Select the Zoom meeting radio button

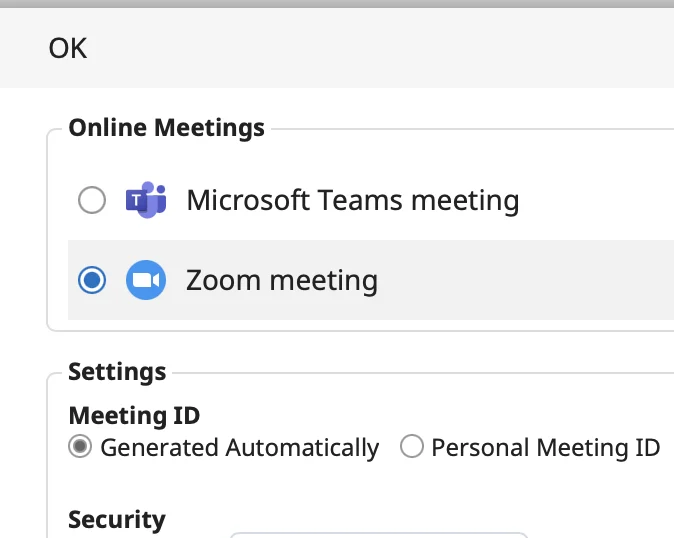(x=92, y=280)
